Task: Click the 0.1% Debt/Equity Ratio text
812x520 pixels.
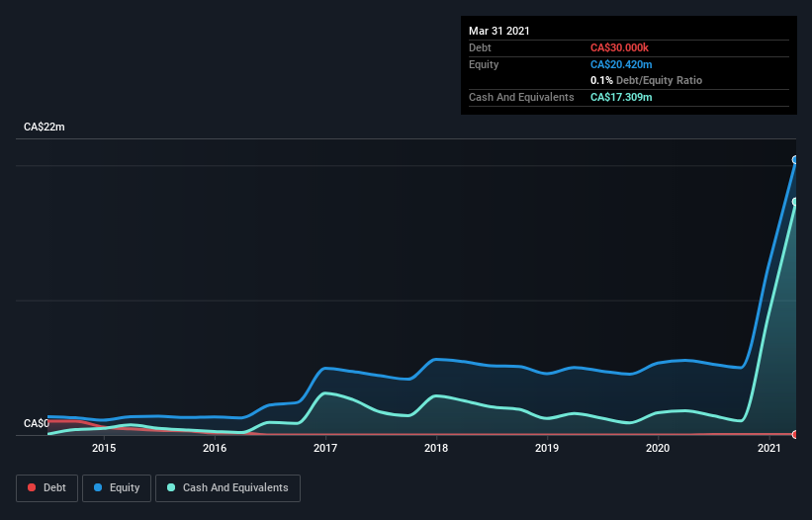Action: click(x=646, y=80)
